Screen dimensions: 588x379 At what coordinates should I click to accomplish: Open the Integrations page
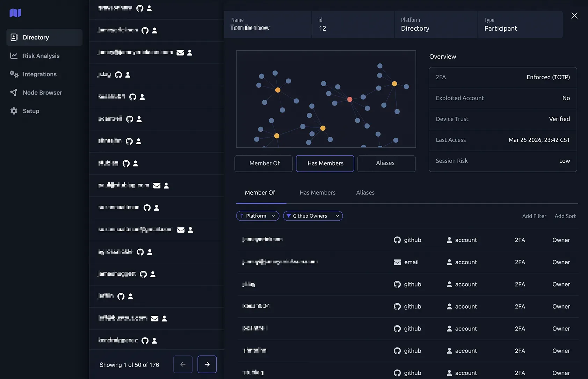coord(39,74)
